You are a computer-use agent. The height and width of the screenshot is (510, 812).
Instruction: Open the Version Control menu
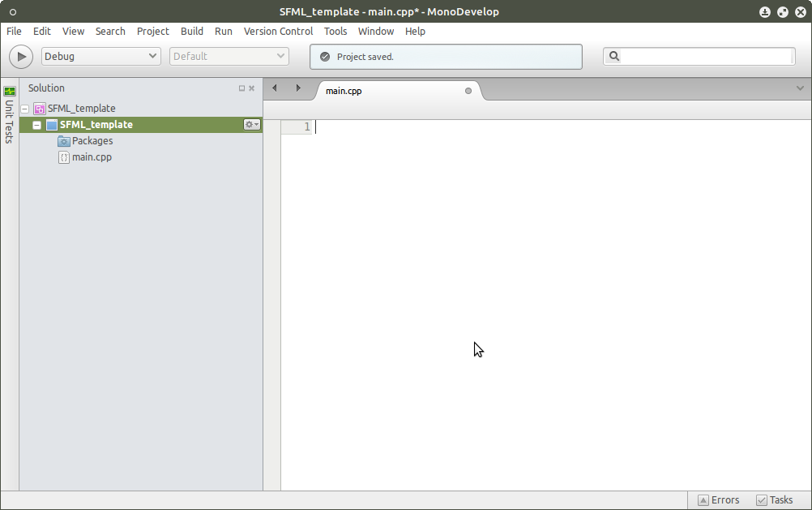click(x=278, y=31)
